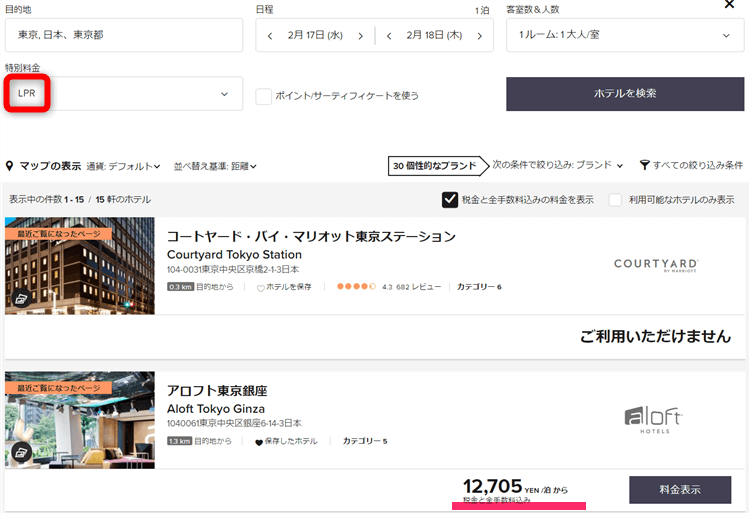Image resolution: width=750 pixels, height=514 pixels.
Task: Open photo gallery icon on Courtyard image
Action: pos(21,298)
